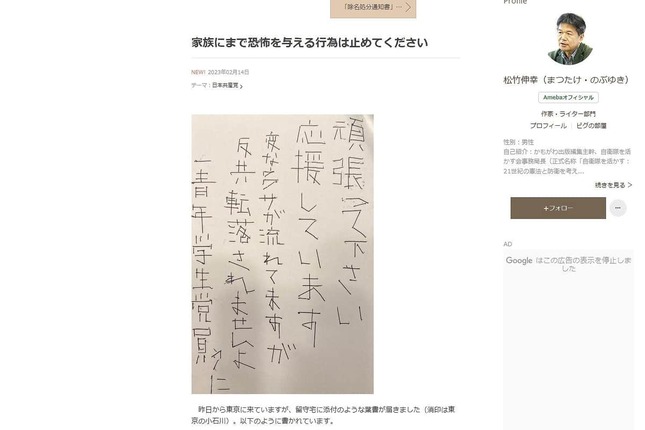Image resolution: width=645 pixels, height=430 pixels.
Task: Open the handwritten postcard image
Action: point(283,254)
